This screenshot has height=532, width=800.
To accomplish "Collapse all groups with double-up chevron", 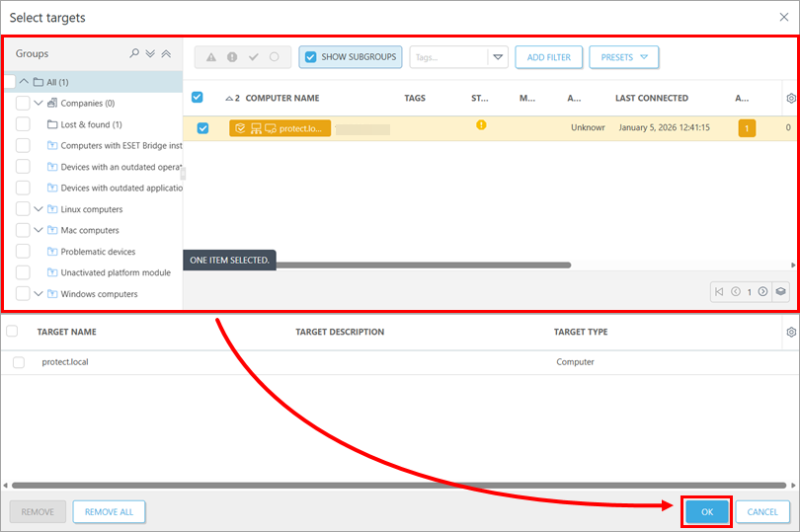I will 166,54.
